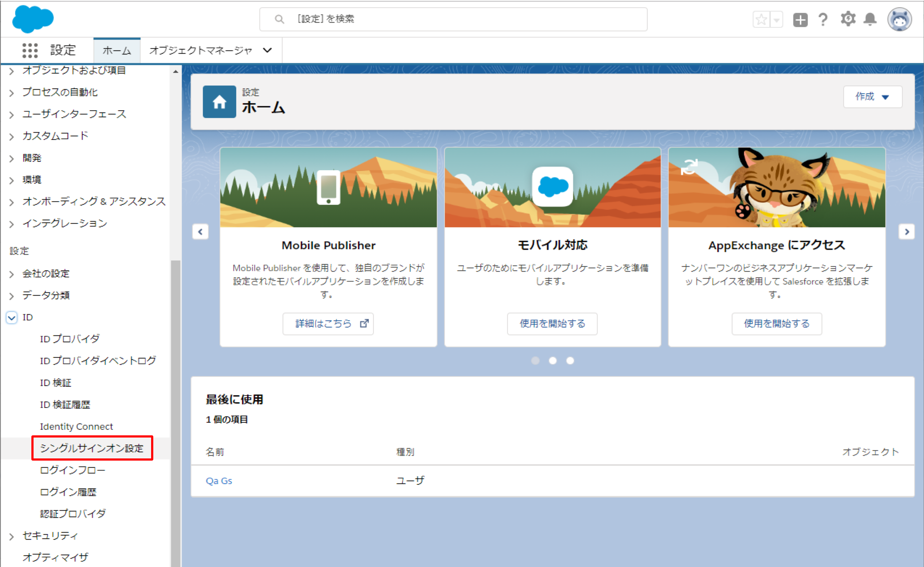Open the favorites list dropdown arrow

776,19
